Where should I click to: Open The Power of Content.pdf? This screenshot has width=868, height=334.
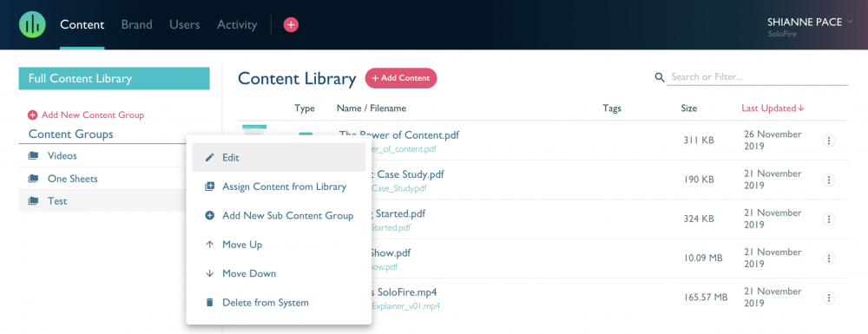398,135
